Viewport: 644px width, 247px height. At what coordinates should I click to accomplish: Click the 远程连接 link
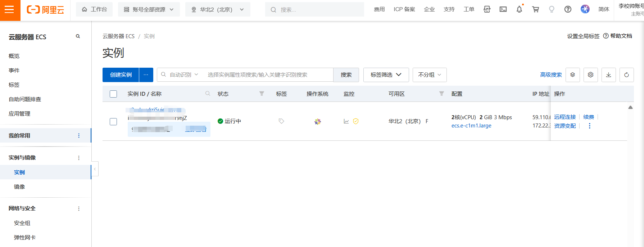tap(564, 117)
